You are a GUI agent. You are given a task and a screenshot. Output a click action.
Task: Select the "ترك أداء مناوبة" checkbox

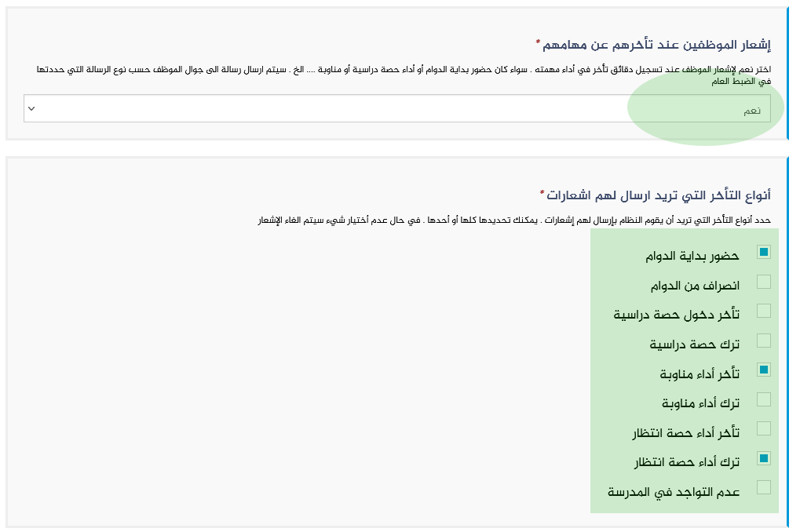(x=763, y=399)
